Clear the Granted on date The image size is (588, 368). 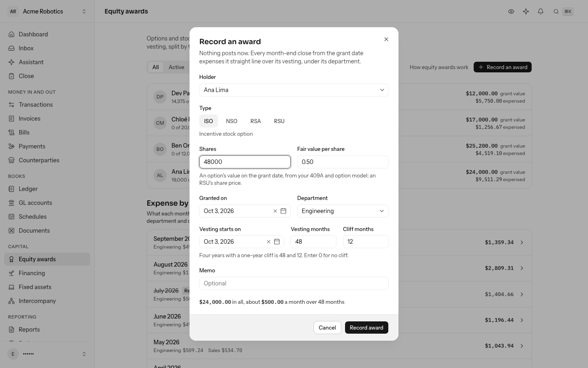[275, 211]
